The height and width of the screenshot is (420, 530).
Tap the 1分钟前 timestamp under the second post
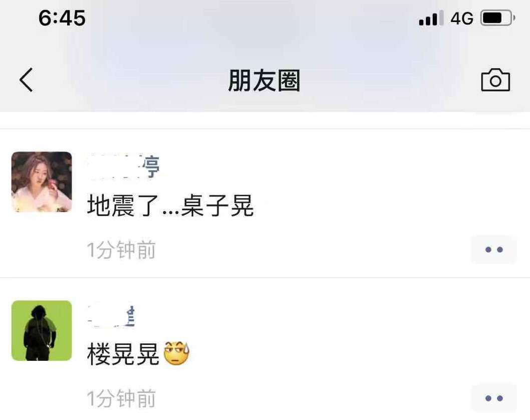tap(121, 398)
